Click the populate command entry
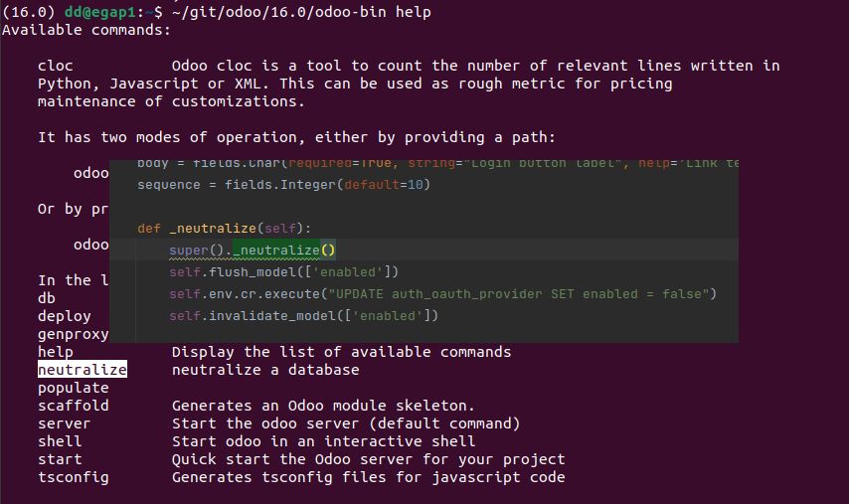Screen dimensions: 849x504 (x=74, y=388)
